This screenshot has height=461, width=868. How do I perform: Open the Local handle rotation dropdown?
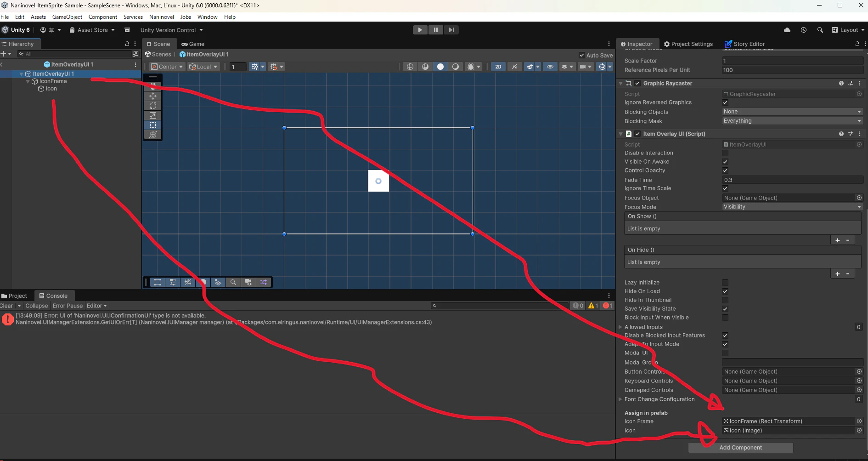[203, 67]
